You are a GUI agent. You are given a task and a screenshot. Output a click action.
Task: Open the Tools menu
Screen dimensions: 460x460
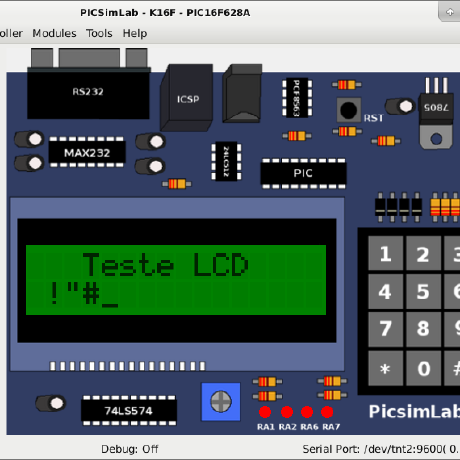point(99,33)
